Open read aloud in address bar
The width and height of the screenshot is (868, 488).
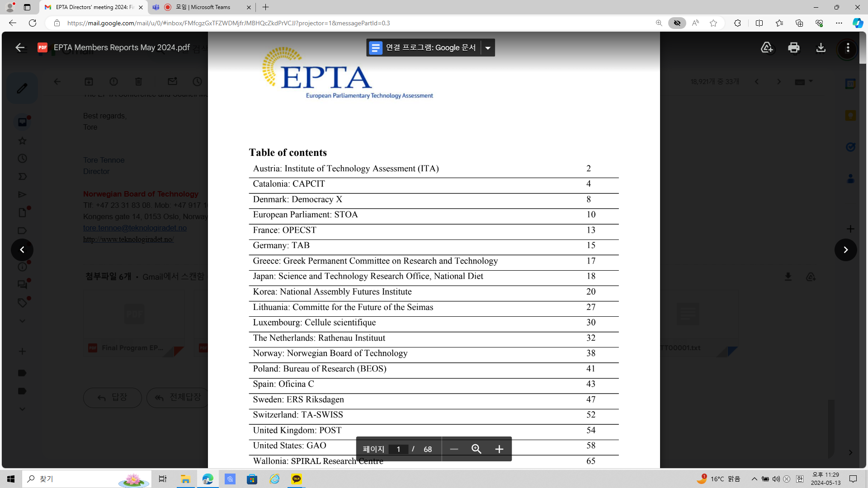695,23
